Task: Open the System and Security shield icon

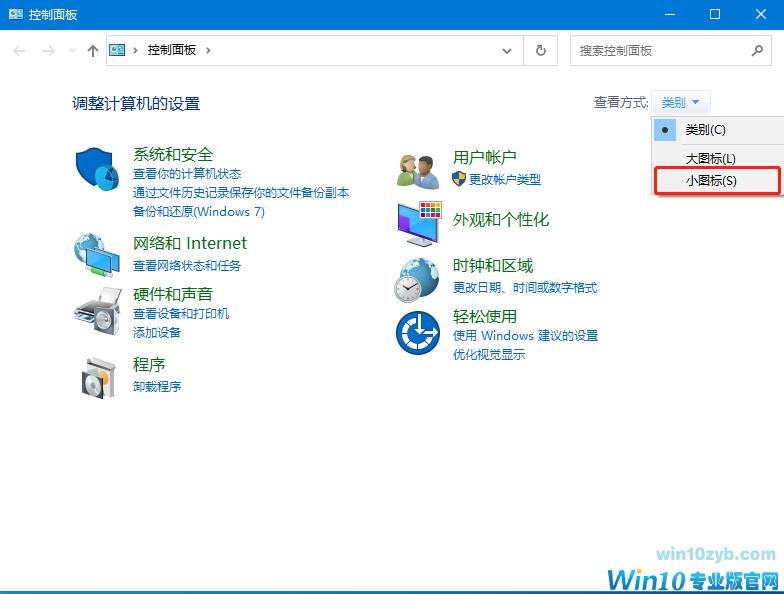Action: coord(98,169)
